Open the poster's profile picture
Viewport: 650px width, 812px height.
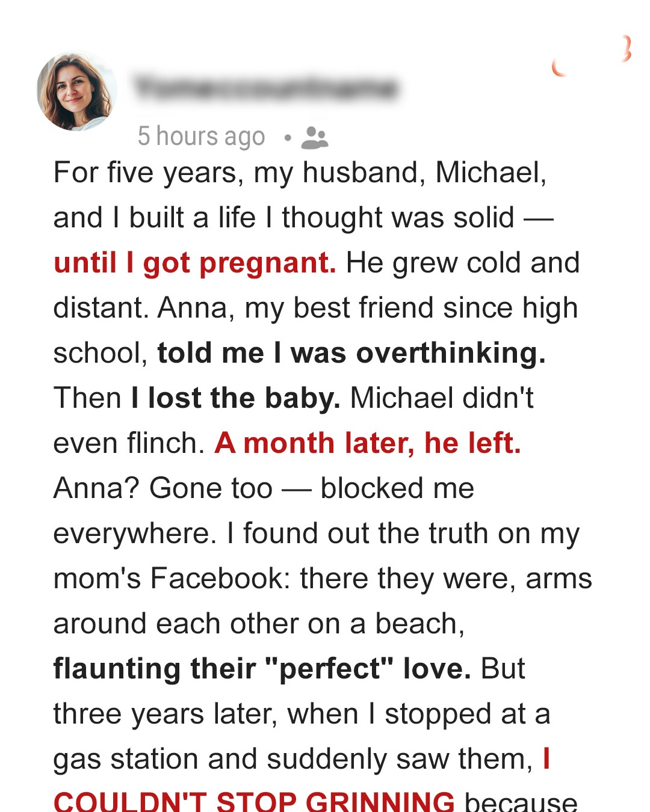(x=76, y=91)
